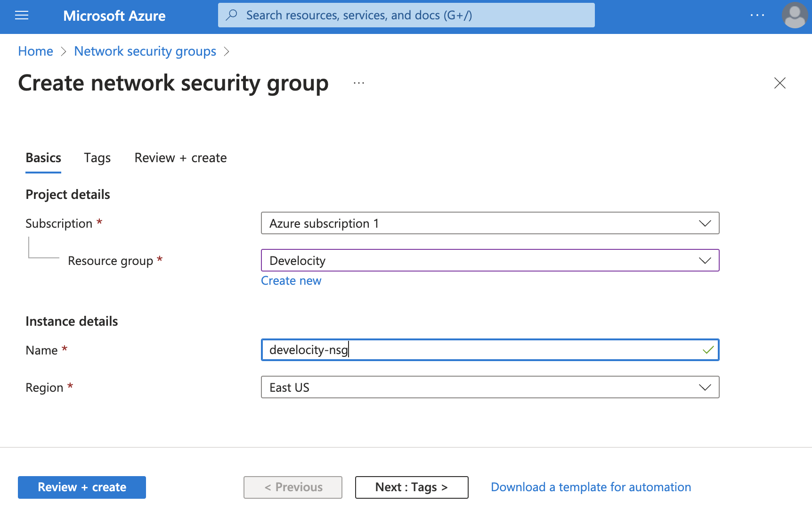812x511 pixels.
Task: Open the Subscription dropdown
Action: pos(705,223)
